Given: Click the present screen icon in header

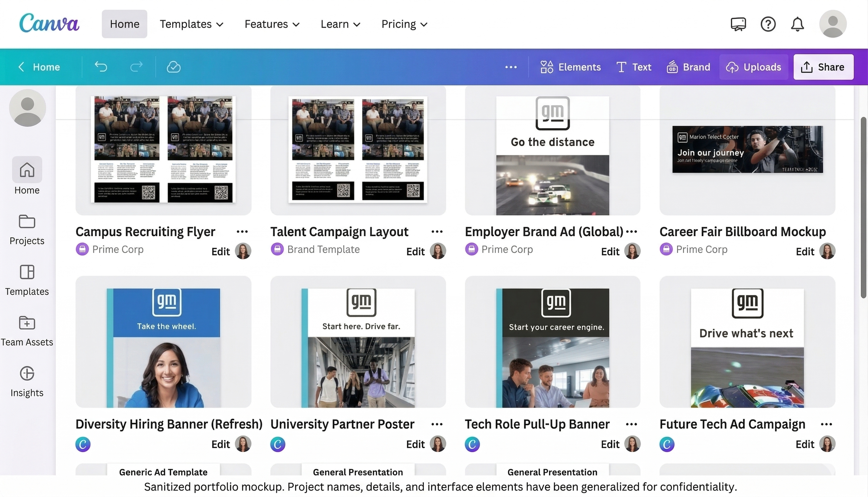Looking at the screenshot, I should 738,24.
